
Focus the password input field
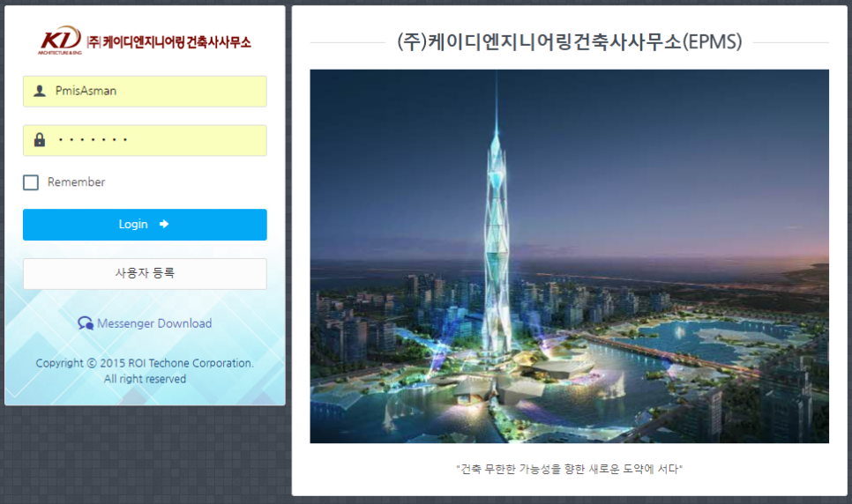click(145, 140)
